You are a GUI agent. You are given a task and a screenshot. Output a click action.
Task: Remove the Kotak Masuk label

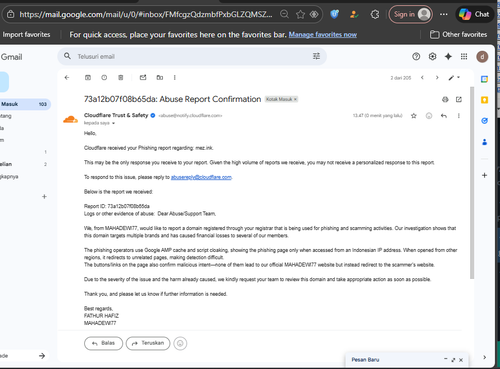(x=295, y=99)
